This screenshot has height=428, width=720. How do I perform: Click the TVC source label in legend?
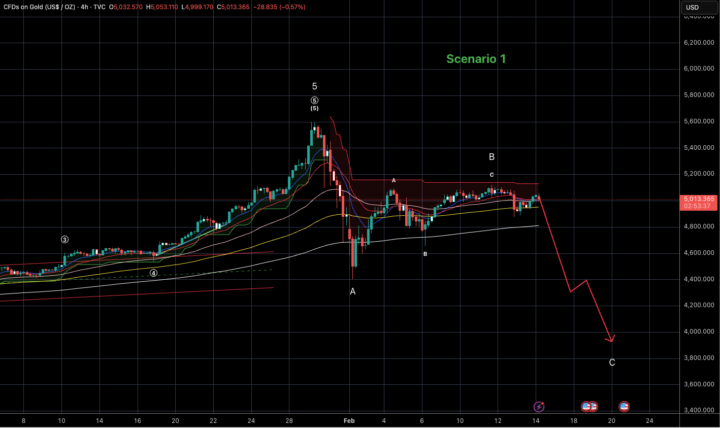[99, 7]
